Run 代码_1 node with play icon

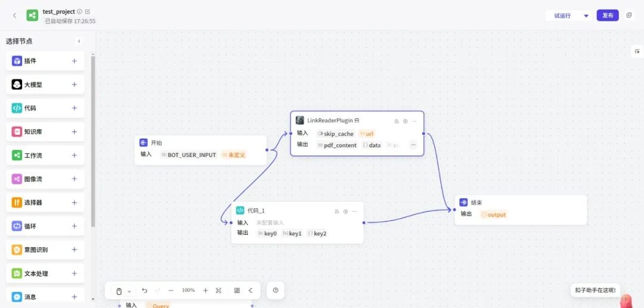346,211
